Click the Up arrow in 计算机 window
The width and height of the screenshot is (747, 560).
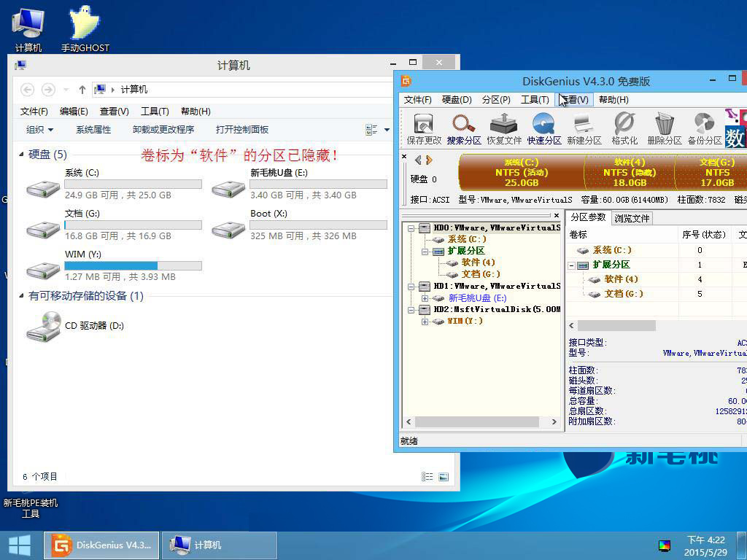point(82,90)
